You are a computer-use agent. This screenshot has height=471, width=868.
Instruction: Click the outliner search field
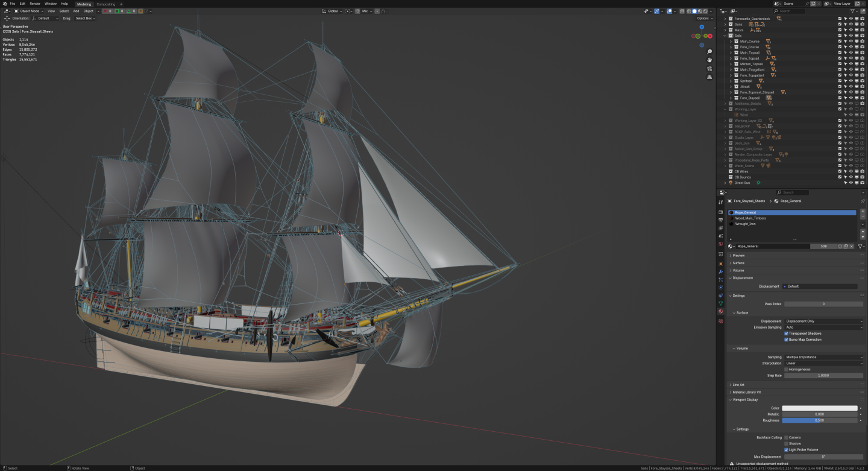(x=790, y=11)
